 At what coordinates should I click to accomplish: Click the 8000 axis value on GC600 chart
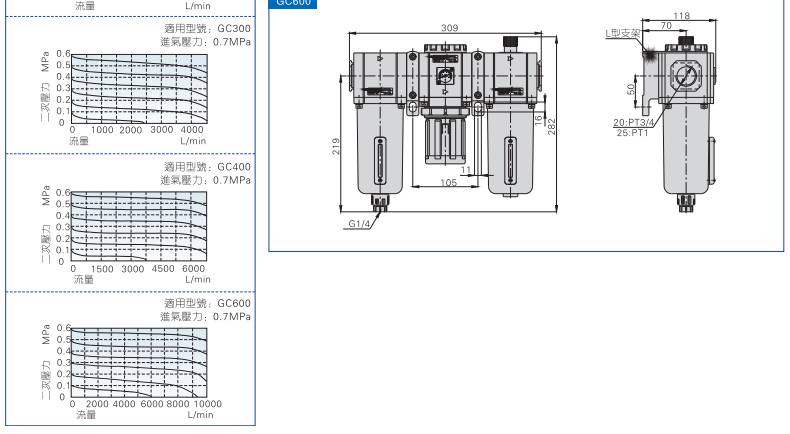tap(178, 404)
